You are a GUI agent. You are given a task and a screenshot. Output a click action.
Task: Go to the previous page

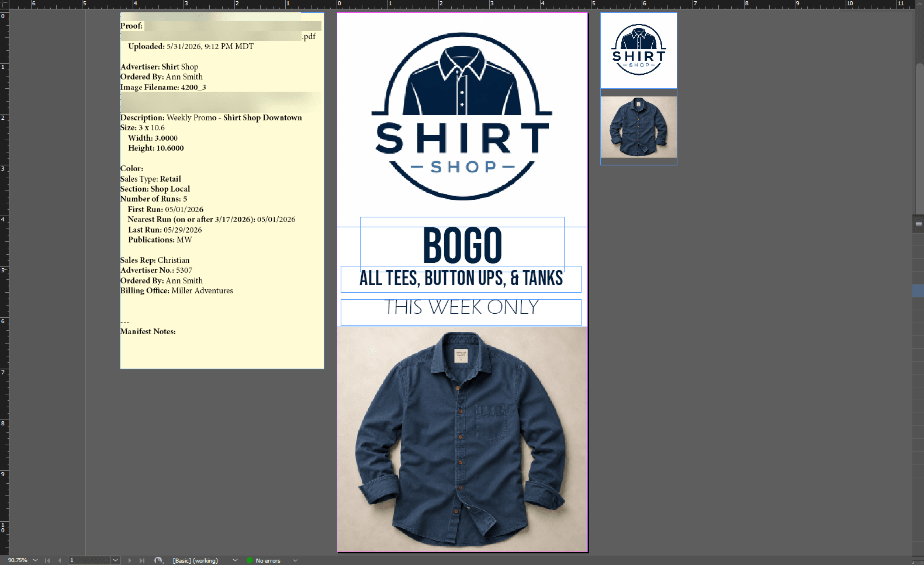[x=60, y=560]
